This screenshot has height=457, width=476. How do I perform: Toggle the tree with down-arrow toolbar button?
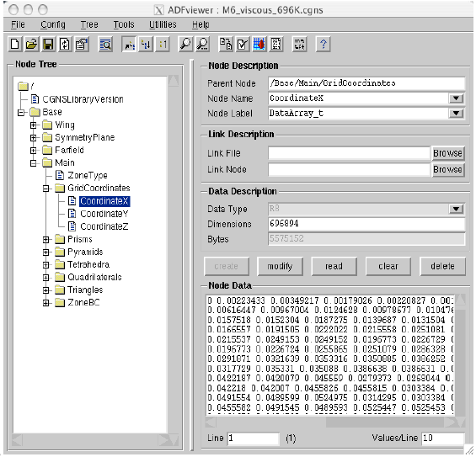146,45
